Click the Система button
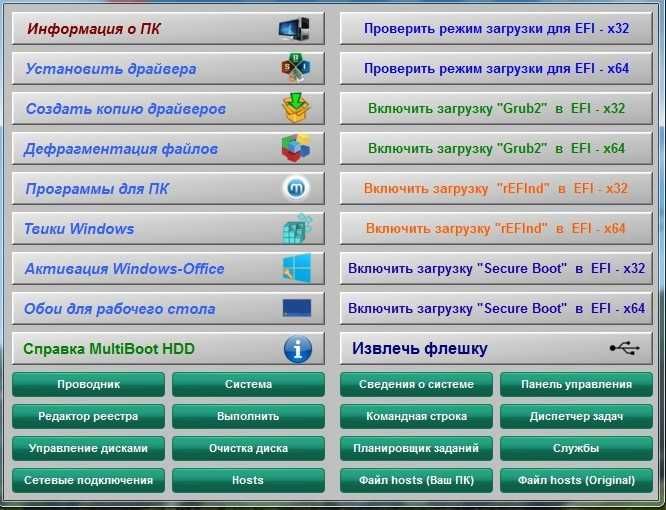Screen dimensions: 666x510 click(248, 384)
